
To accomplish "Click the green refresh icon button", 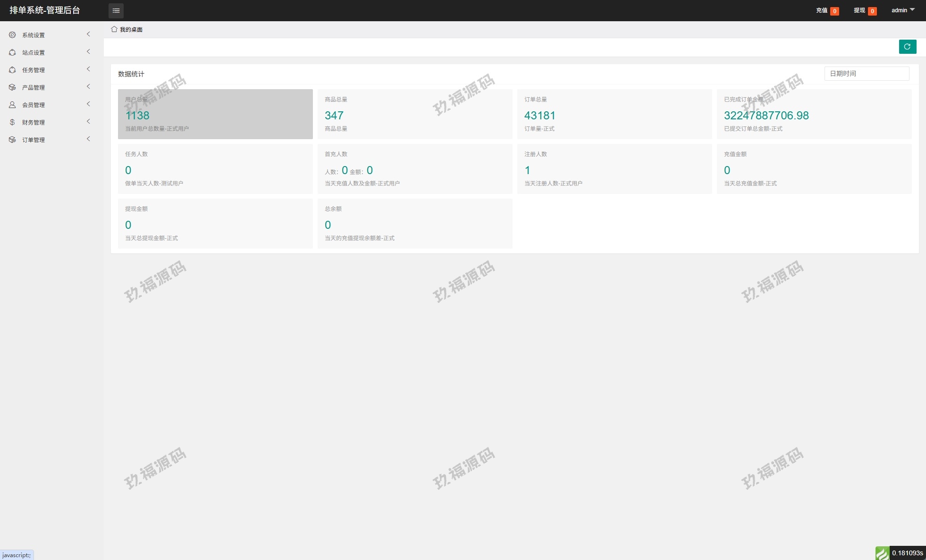I will 907,47.
